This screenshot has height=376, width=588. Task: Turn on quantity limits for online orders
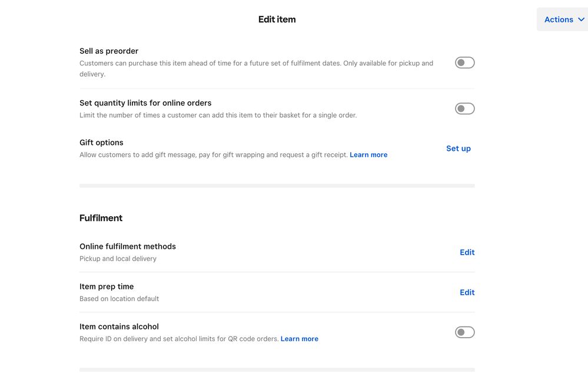coord(464,108)
